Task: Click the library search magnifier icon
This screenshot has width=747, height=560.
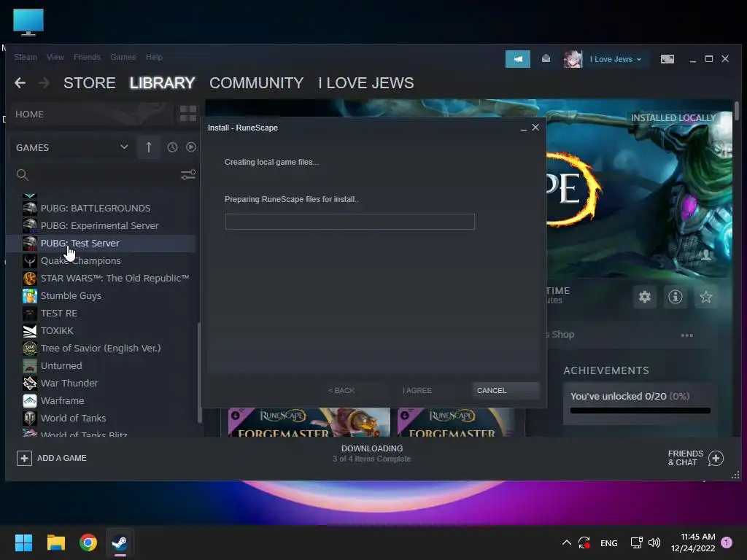Action: [23, 175]
